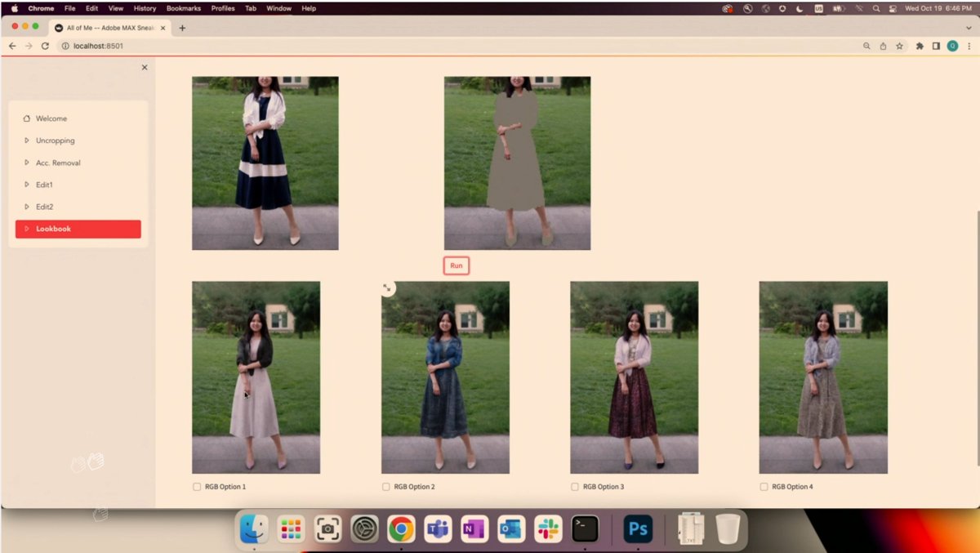Image resolution: width=980 pixels, height=553 pixels.
Task: Open the Tab menu
Action: (x=251, y=8)
